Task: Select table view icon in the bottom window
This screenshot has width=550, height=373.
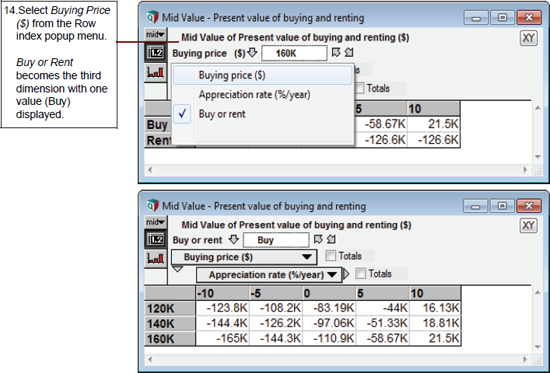Action: pyautogui.click(x=155, y=240)
